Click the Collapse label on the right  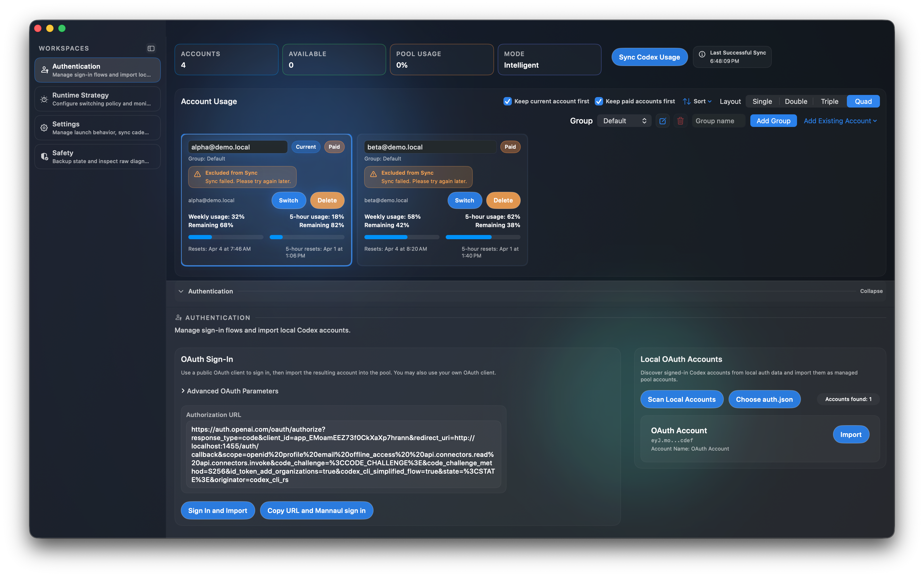tap(871, 291)
